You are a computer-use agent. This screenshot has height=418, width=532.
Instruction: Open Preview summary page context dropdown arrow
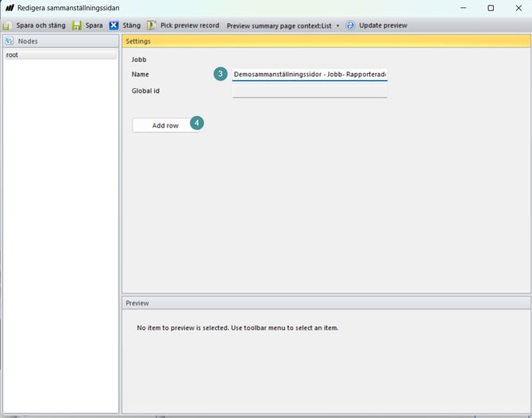coord(337,25)
